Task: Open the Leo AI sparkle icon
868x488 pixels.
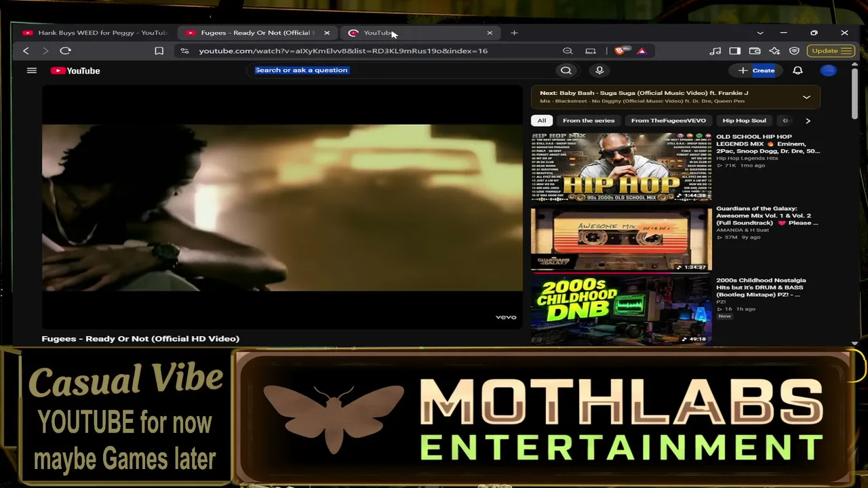Action: coord(774,51)
